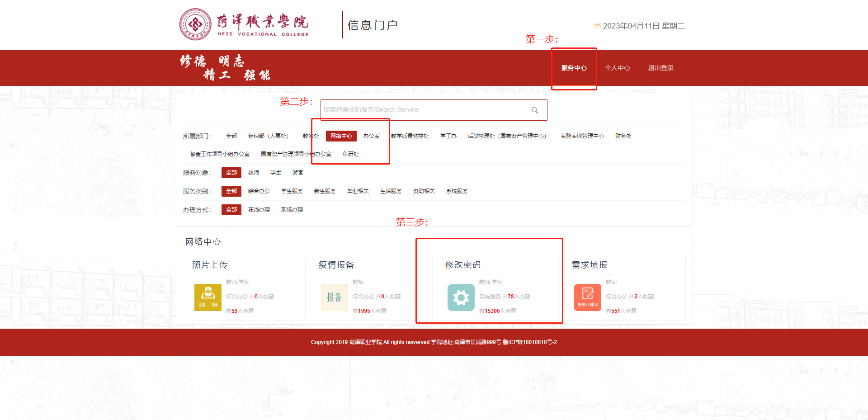Filter by 综合办公 service category
The height and width of the screenshot is (420, 868).
(x=259, y=191)
